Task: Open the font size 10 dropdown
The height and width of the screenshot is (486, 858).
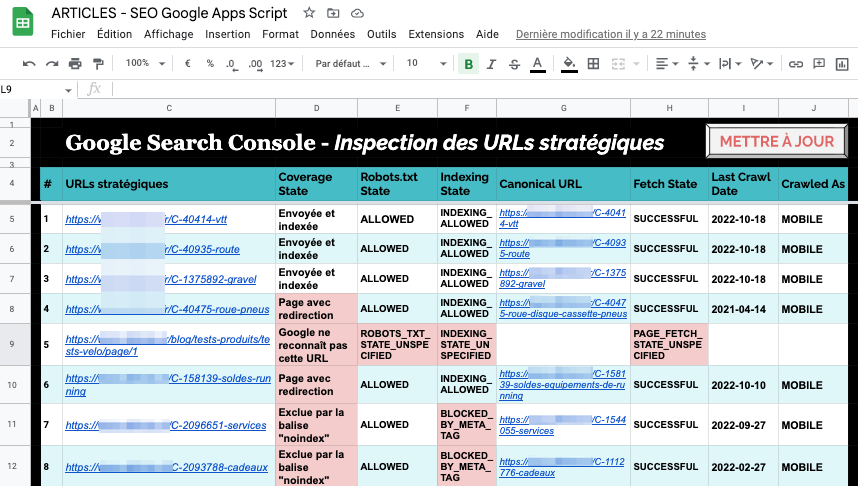Action: coord(426,63)
